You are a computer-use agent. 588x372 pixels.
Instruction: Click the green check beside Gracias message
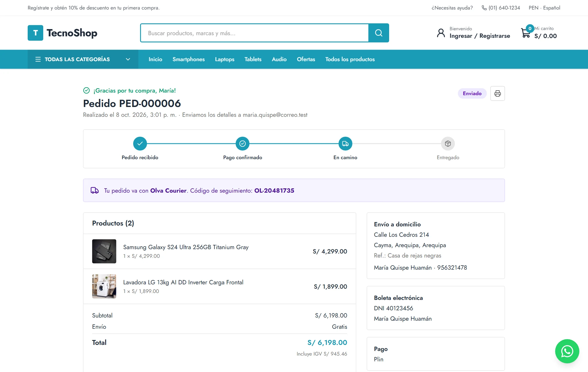[86, 91]
